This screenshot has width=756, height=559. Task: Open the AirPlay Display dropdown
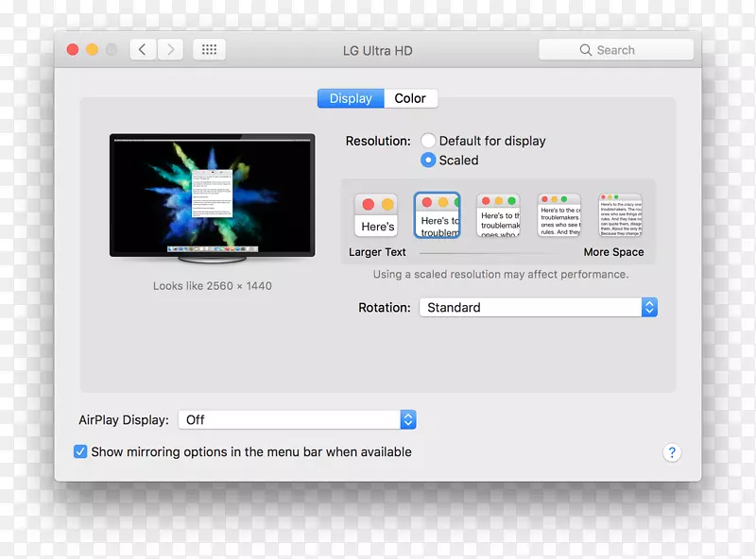tap(296, 419)
